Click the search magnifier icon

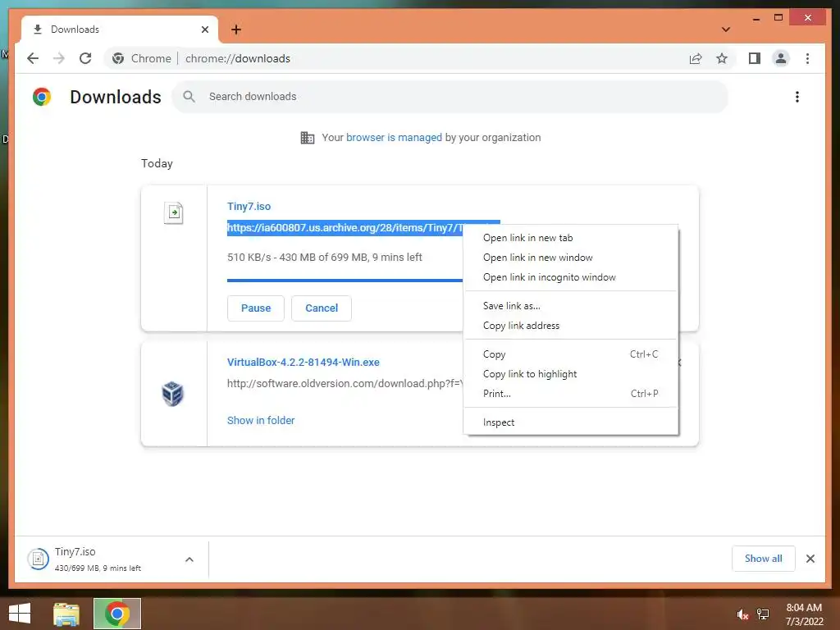tap(189, 97)
